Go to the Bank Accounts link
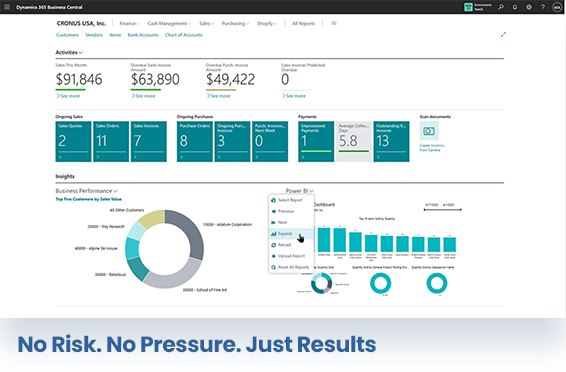The width and height of the screenshot is (566, 372). (143, 35)
